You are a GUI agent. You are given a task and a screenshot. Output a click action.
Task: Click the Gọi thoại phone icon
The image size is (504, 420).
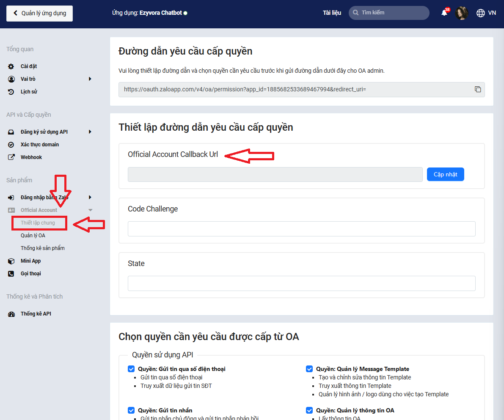(11, 274)
